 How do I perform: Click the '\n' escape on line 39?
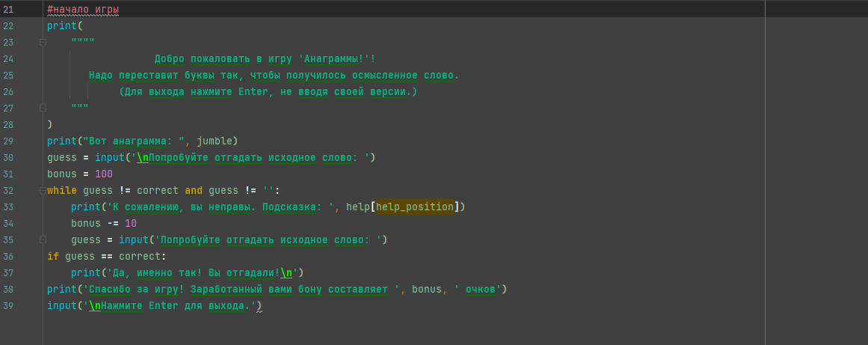(x=95, y=305)
